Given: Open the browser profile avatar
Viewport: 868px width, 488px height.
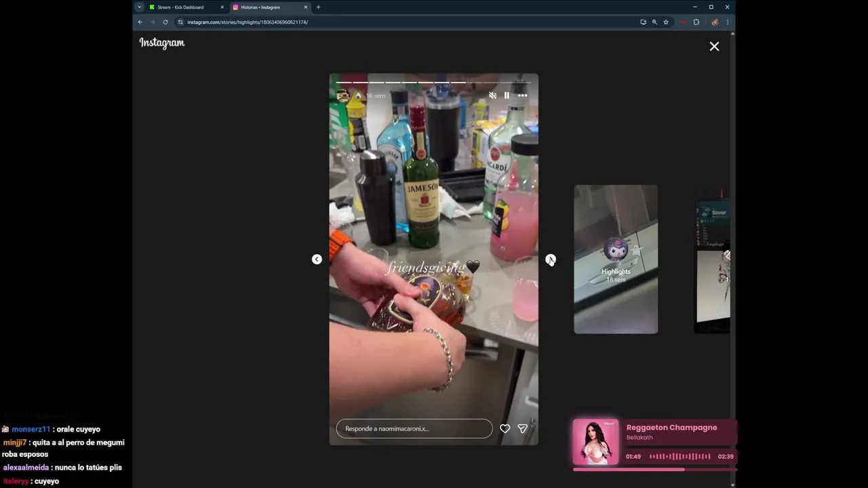Looking at the screenshot, I should point(715,22).
